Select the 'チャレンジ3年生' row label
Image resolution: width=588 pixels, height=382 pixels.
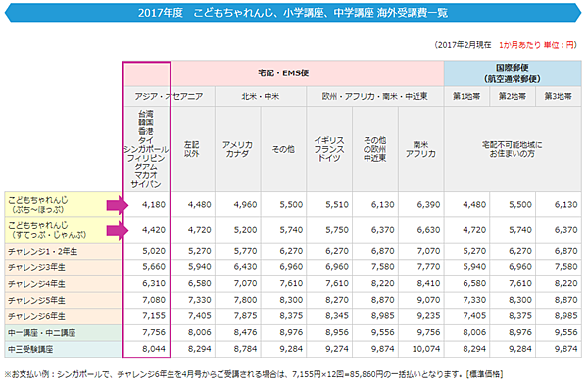(x=63, y=267)
